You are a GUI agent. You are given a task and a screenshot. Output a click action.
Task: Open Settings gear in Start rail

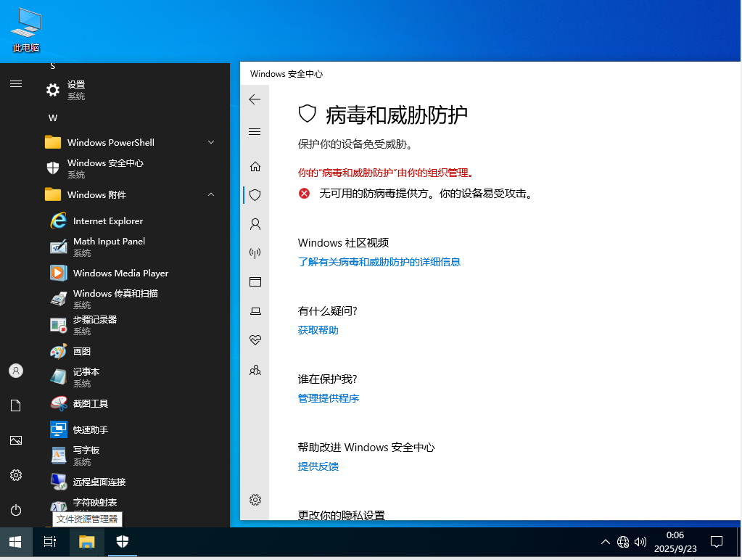16,475
